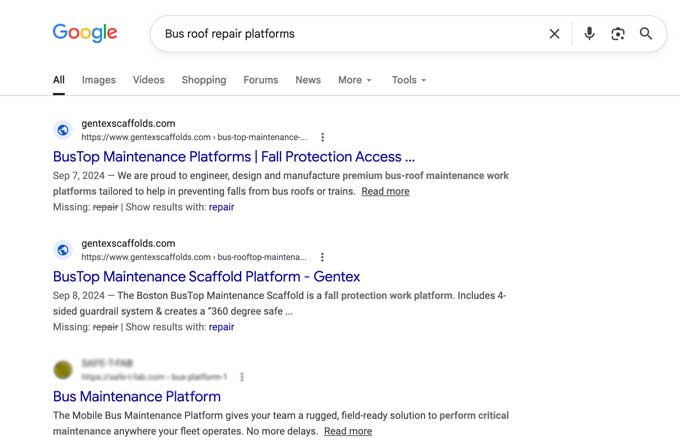Expand the More dropdown menu
This screenshot has width=680, height=444.
[x=355, y=80]
